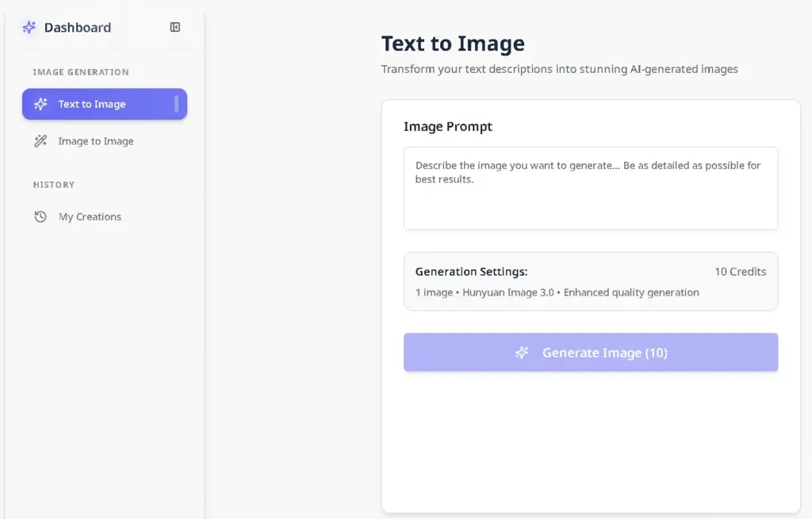This screenshot has width=812, height=519.
Task: Click the active indicator bar on Text to Image
Action: (176, 105)
